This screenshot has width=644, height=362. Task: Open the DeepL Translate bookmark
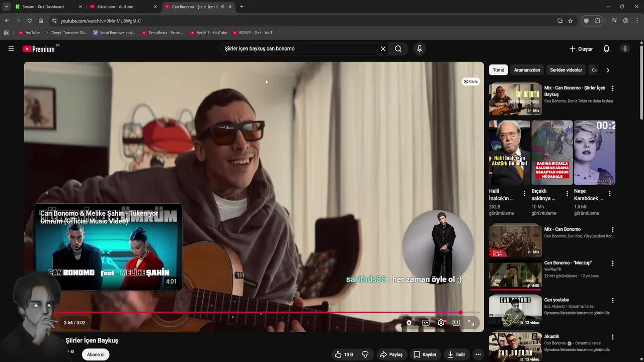tap(66, 33)
